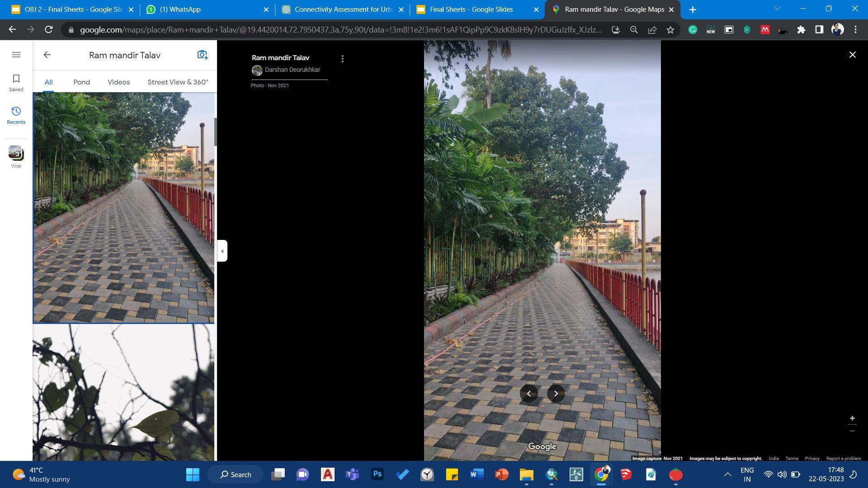The width and height of the screenshot is (868, 488).
Task: Switch to the Pond photos tab
Action: point(81,82)
